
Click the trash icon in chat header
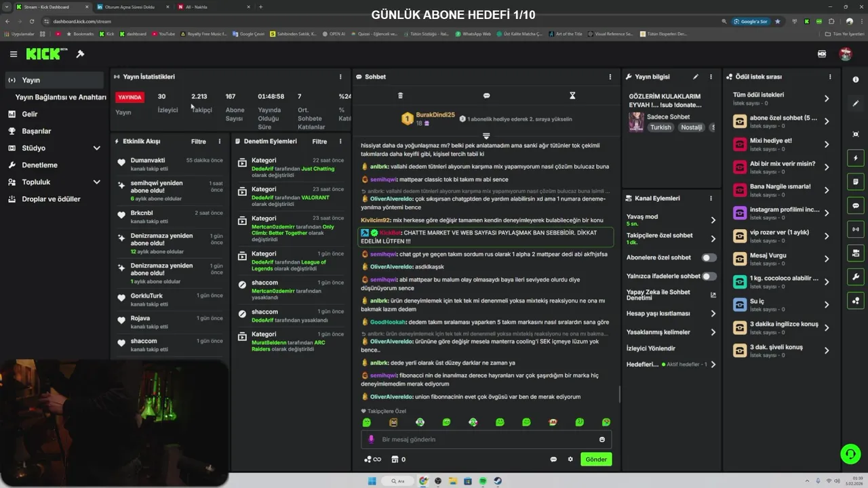[x=400, y=96]
